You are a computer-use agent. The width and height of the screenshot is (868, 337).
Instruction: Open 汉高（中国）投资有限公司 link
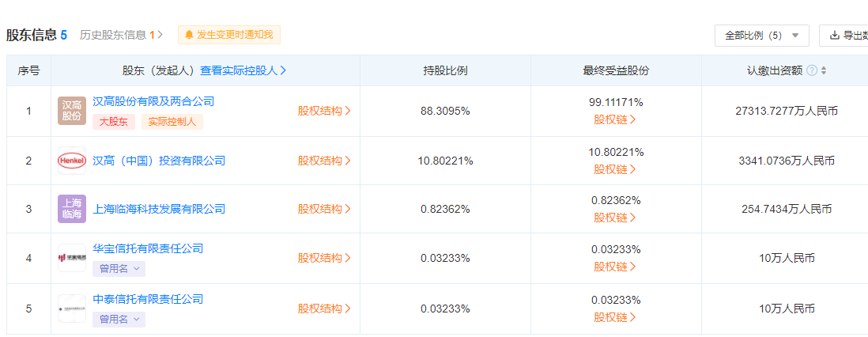pyautogui.click(x=159, y=161)
